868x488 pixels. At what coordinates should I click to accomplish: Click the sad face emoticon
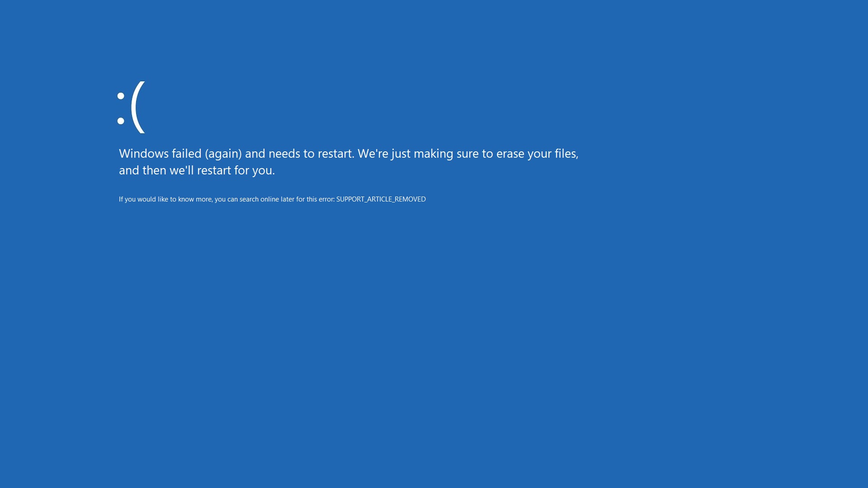[131, 108]
